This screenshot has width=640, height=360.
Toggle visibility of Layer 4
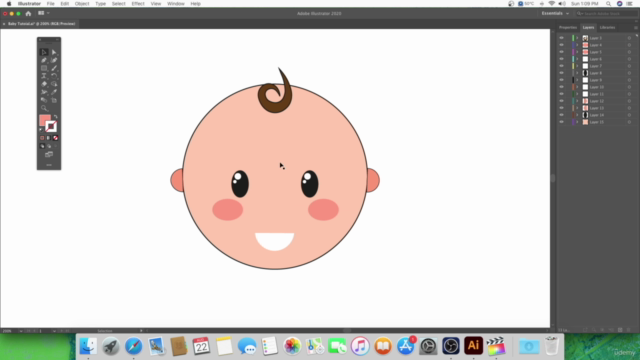562,45
